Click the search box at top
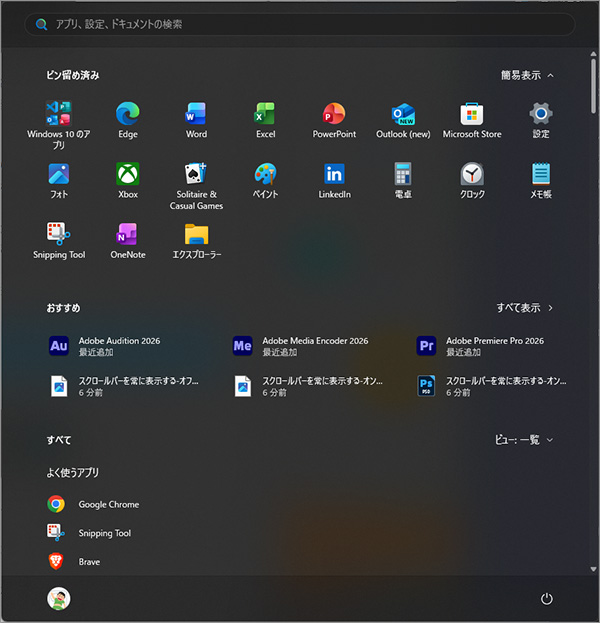The image size is (600, 623). click(300, 24)
